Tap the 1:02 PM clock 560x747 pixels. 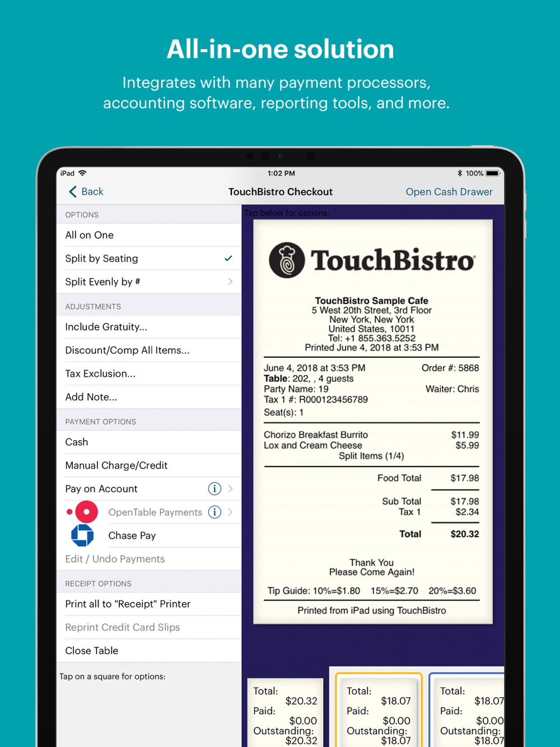point(281,174)
